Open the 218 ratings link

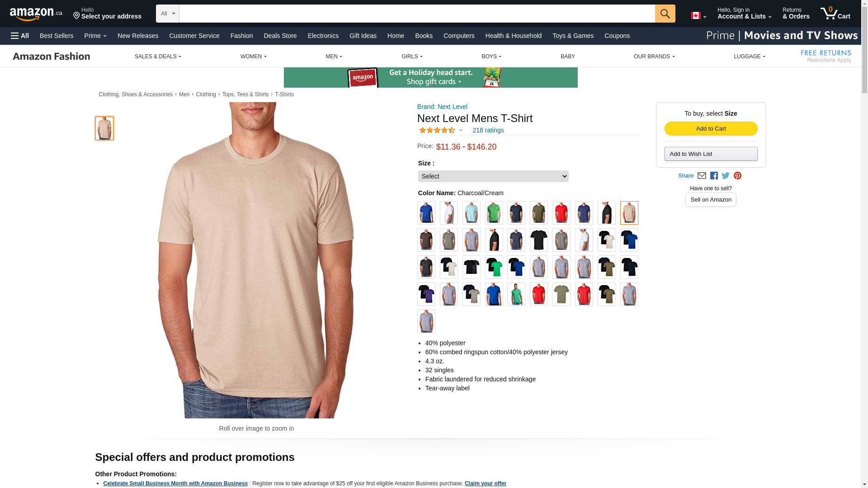[488, 130]
